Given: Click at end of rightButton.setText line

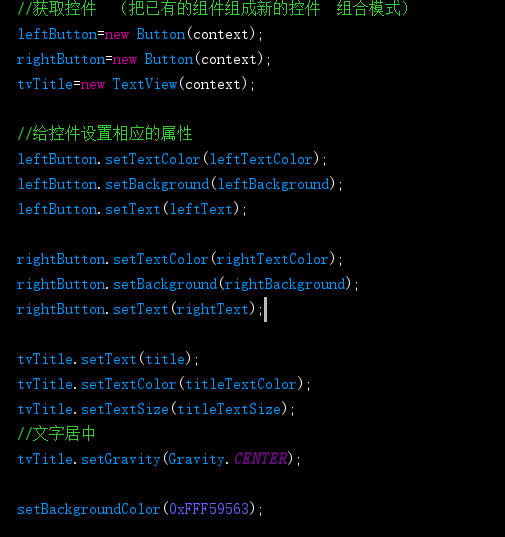Looking at the screenshot, I should pyautogui.click(x=264, y=310).
